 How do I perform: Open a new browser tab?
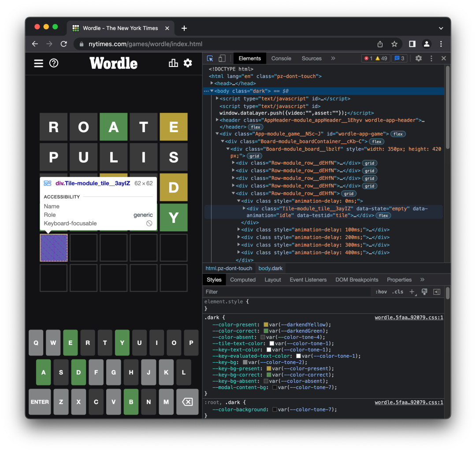click(x=184, y=28)
